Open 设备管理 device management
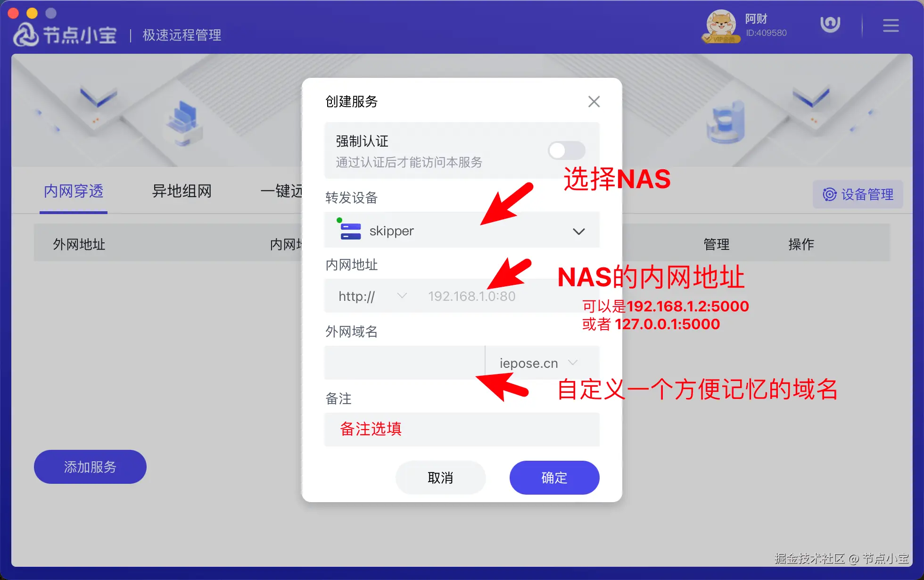This screenshot has width=924, height=580. coord(858,194)
